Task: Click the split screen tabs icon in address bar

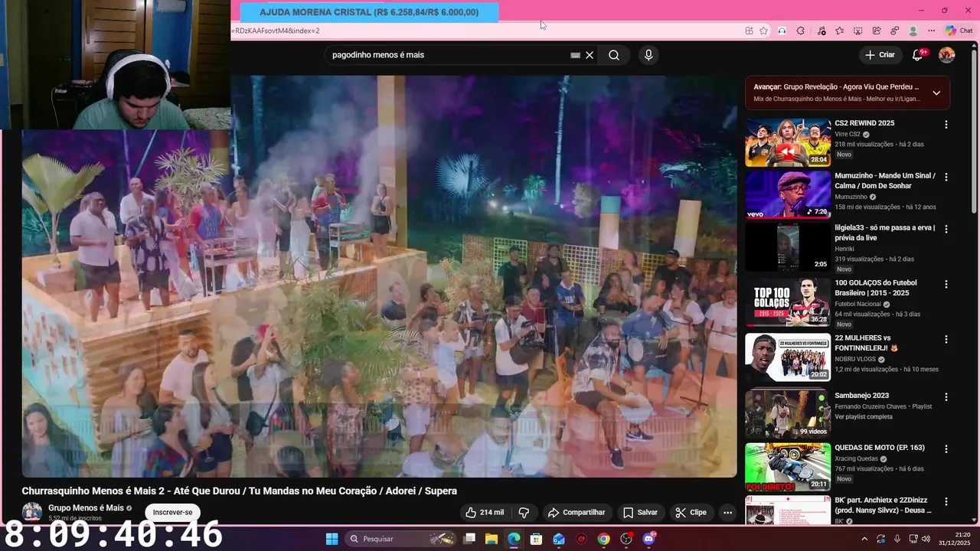Action: [749, 31]
